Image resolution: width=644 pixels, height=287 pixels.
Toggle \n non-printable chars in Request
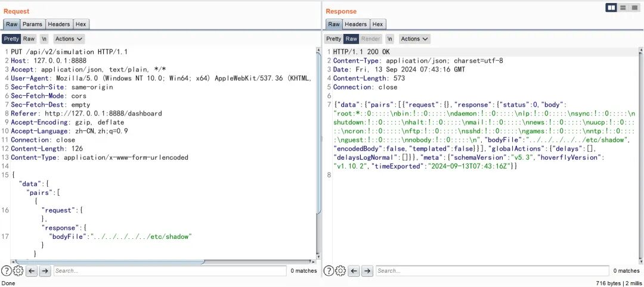point(44,39)
